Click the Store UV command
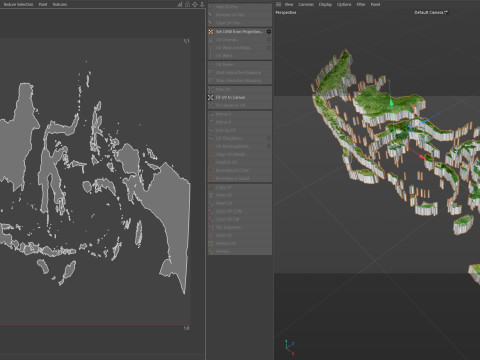Viewport: 480px width, 360px height. (240, 235)
